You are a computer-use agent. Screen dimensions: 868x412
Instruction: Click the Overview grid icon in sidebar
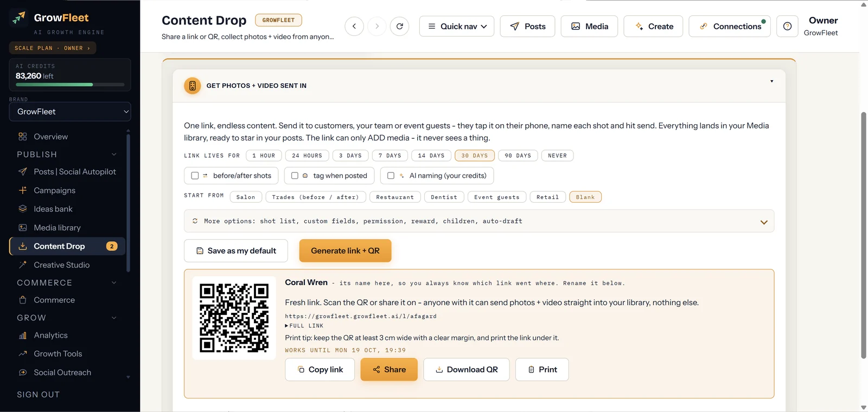(23, 137)
